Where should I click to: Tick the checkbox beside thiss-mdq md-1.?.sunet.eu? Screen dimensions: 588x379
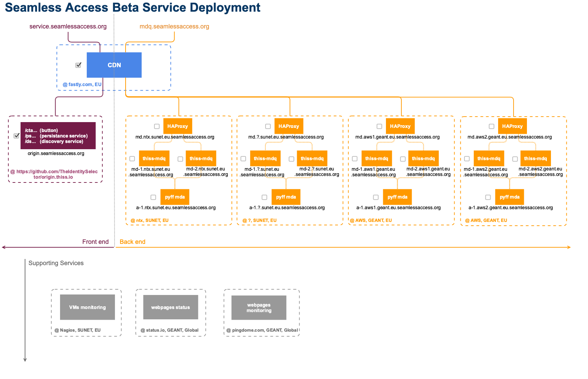[243, 159]
